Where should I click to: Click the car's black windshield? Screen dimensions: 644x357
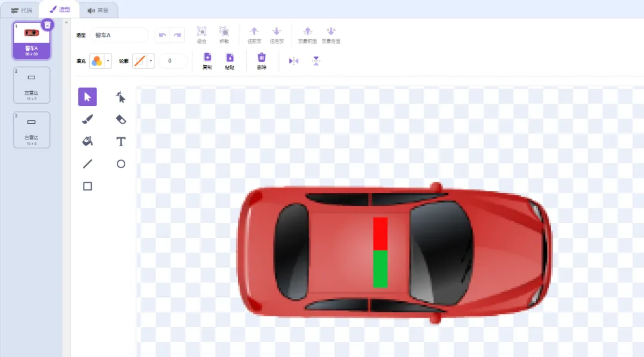tap(441, 253)
